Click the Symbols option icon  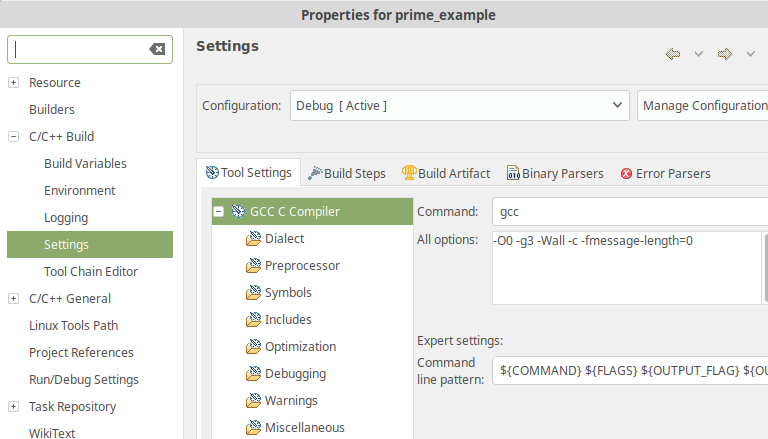[253, 293]
